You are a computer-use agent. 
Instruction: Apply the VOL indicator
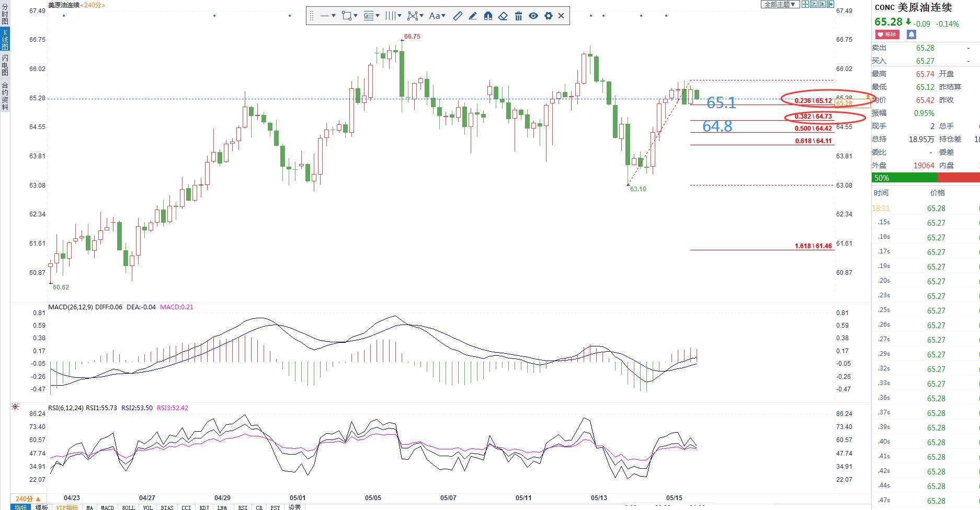click(x=148, y=507)
